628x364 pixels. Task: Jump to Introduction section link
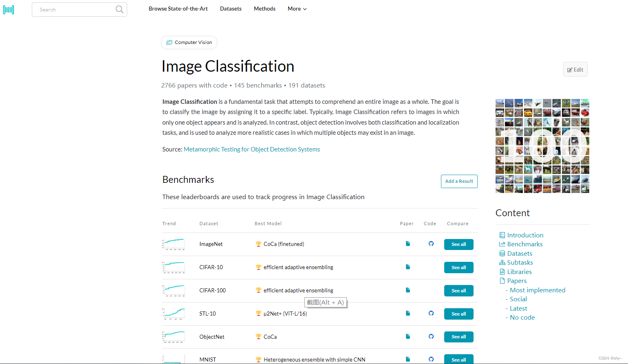pyautogui.click(x=525, y=235)
